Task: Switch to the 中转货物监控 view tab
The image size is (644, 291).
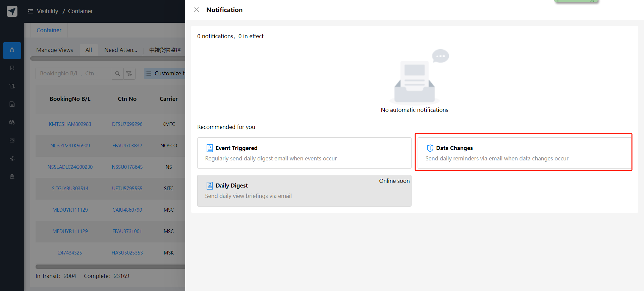Action: tap(165, 50)
